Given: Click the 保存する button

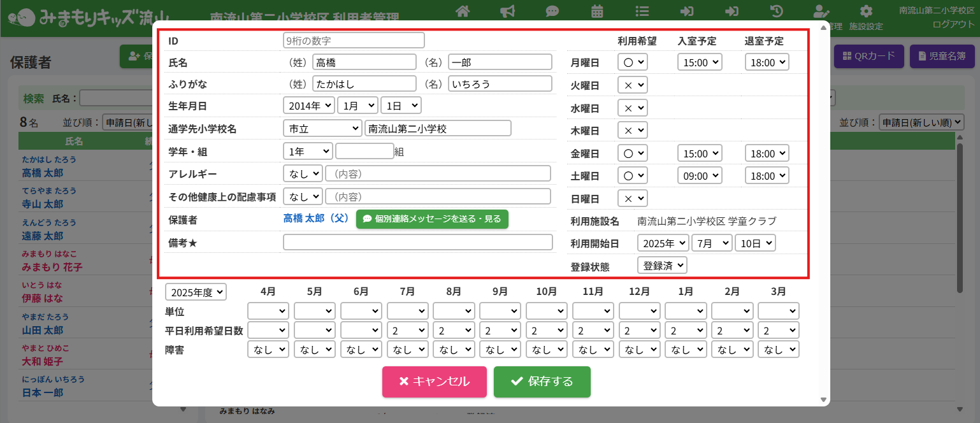Looking at the screenshot, I should pos(542,382).
